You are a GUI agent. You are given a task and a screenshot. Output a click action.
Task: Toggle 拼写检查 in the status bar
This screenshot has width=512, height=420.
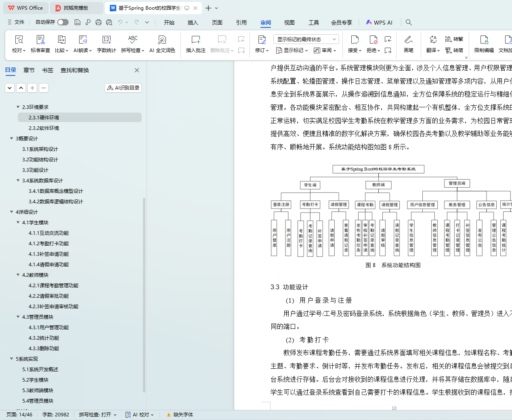pyautogui.click(x=97, y=414)
